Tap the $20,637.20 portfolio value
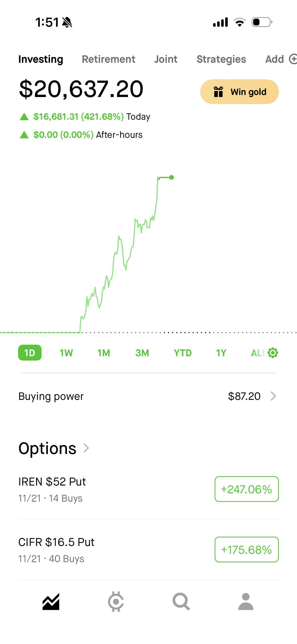This screenshot has width=297, height=644. pyautogui.click(x=81, y=89)
